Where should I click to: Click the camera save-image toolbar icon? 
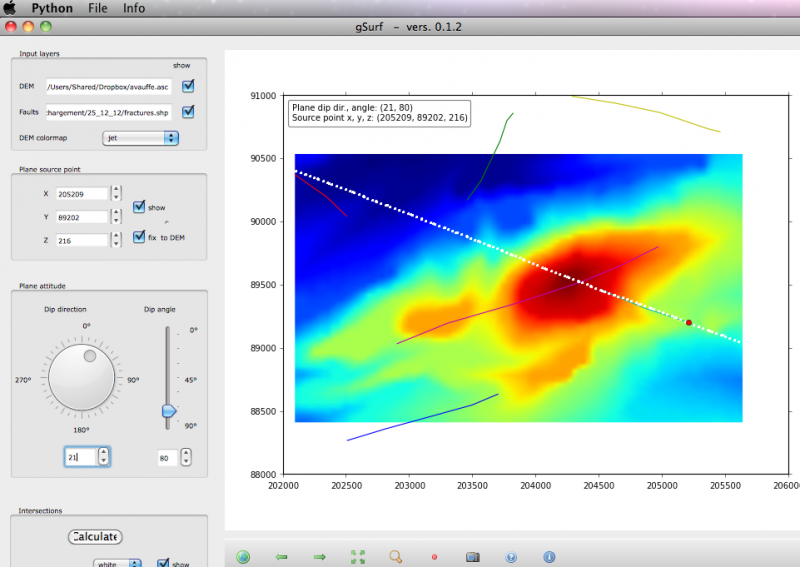pos(472,557)
